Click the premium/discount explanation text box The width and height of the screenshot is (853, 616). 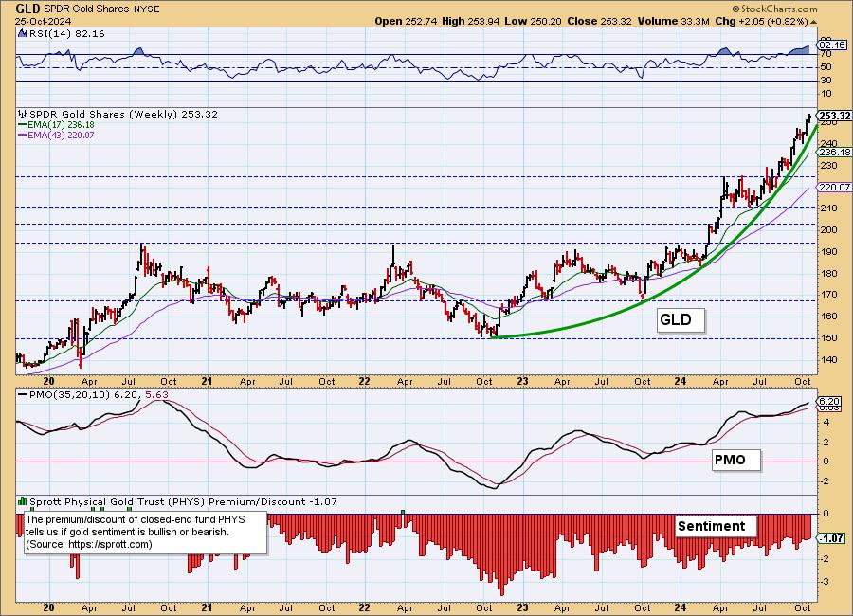coord(145,533)
